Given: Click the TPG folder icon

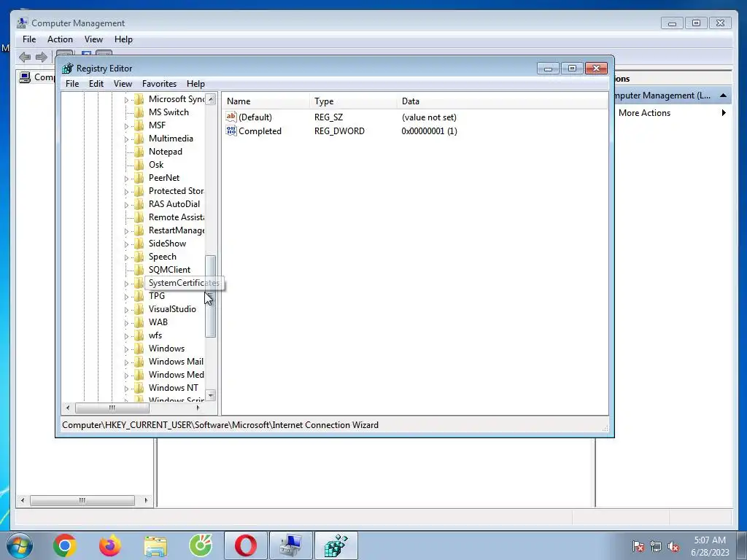Looking at the screenshot, I should 139,296.
